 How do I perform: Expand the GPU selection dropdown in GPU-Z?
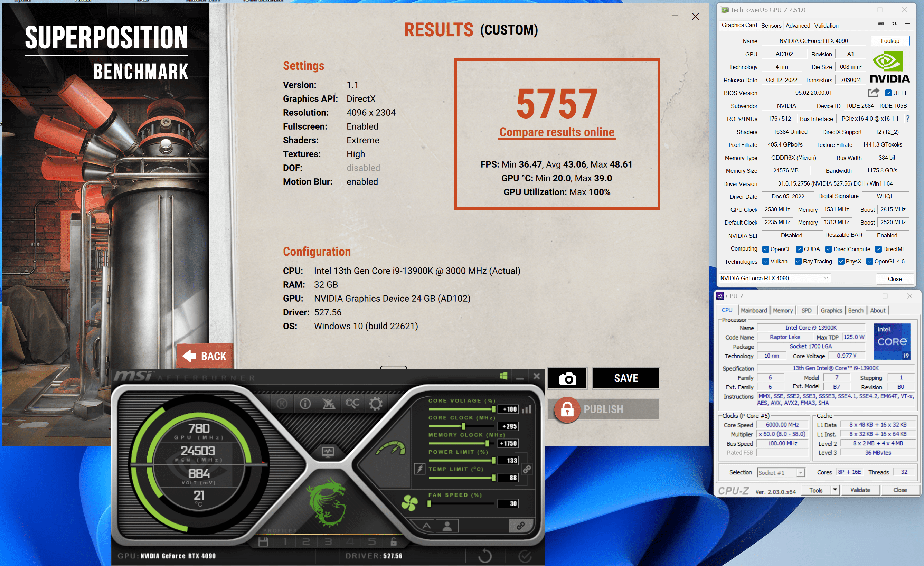[x=826, y=278]
